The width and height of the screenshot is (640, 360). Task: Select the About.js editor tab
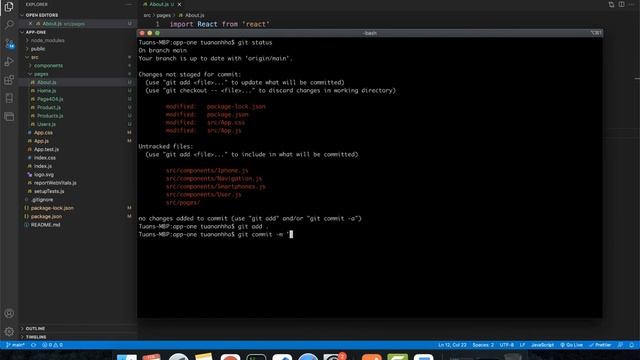[x=162, y=4]
